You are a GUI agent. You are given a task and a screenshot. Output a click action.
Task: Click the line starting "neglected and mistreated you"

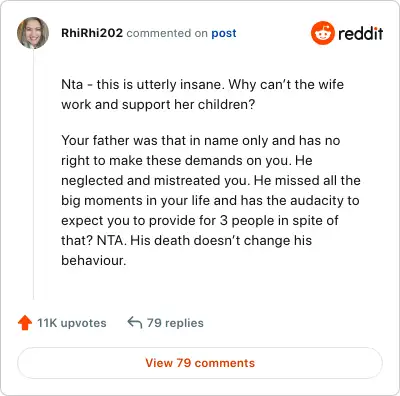pos(211,181)
